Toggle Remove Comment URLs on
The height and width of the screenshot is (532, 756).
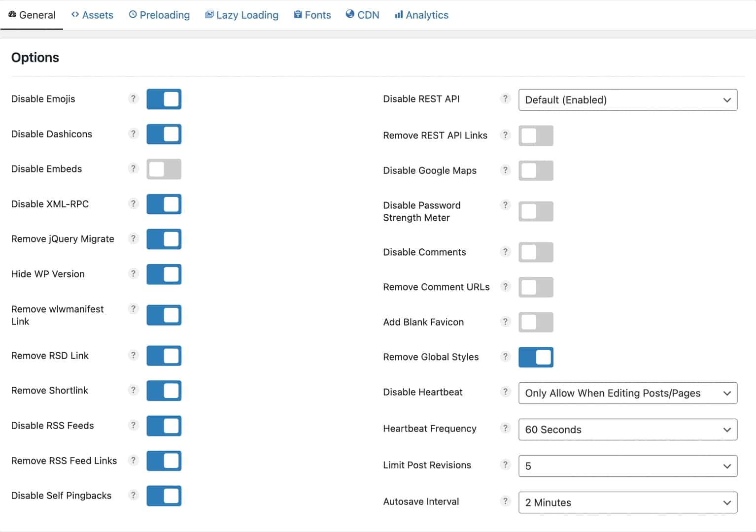click(536, 287)
